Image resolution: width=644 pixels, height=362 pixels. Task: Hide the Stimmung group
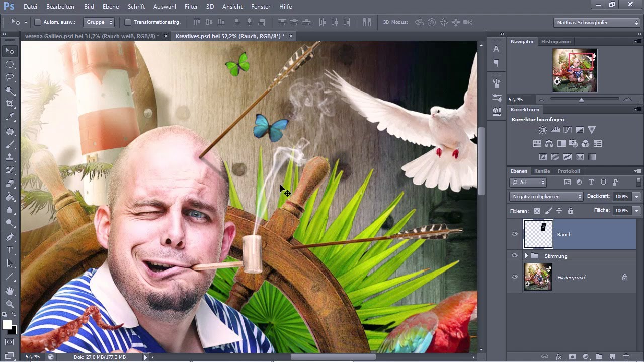[x=514, y=256]
